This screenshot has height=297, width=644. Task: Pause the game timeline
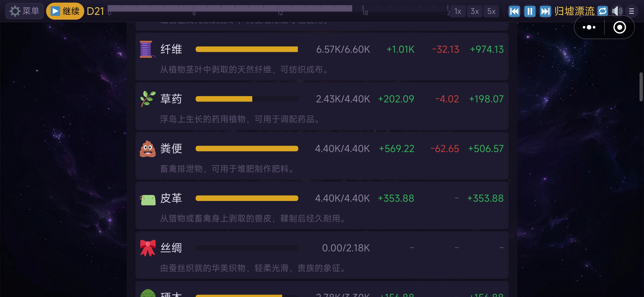530,11
